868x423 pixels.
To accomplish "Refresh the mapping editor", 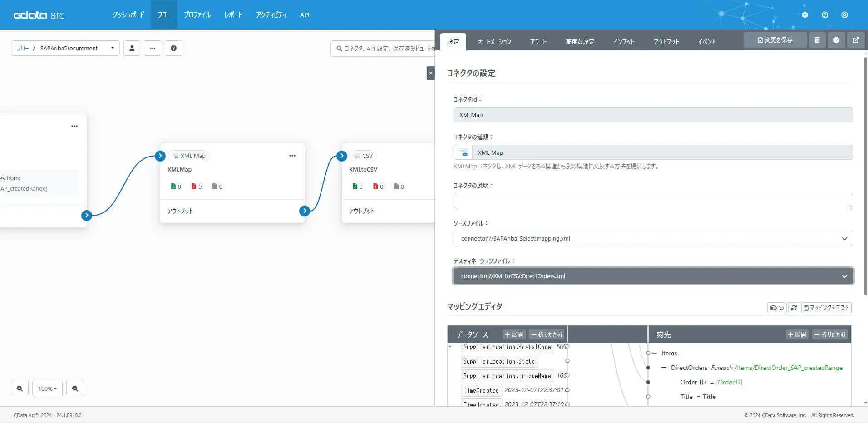I will click(x=794, y=308).
